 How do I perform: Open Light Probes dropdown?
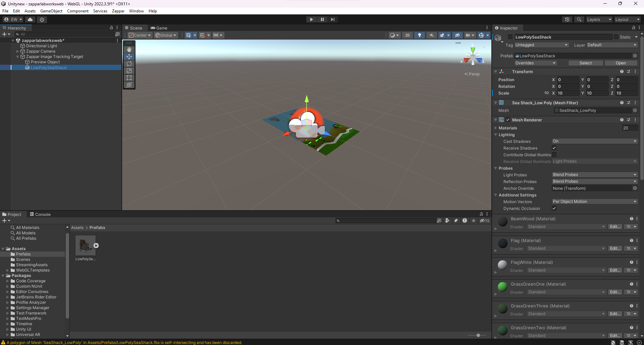pos(594,175)
